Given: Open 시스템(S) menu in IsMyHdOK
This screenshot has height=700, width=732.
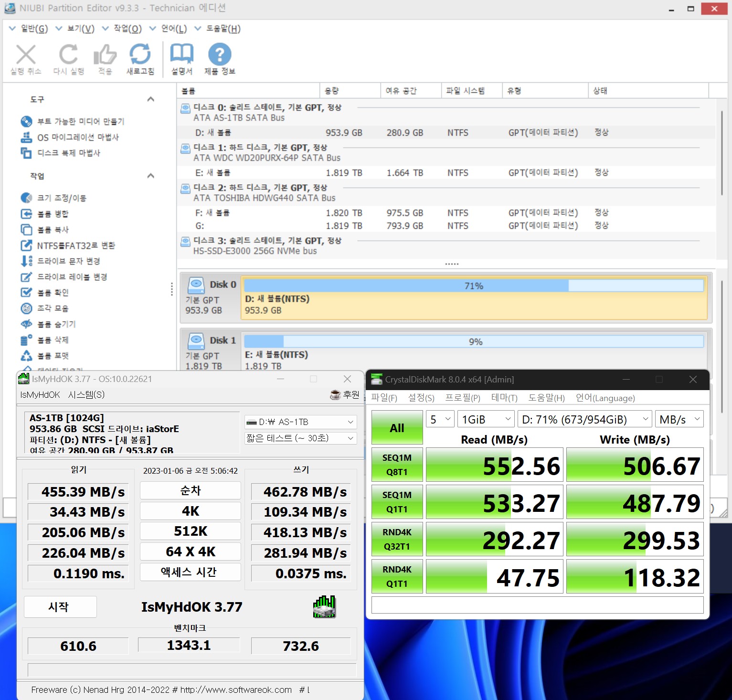Looking at the screenshot, I should point(86,394).
